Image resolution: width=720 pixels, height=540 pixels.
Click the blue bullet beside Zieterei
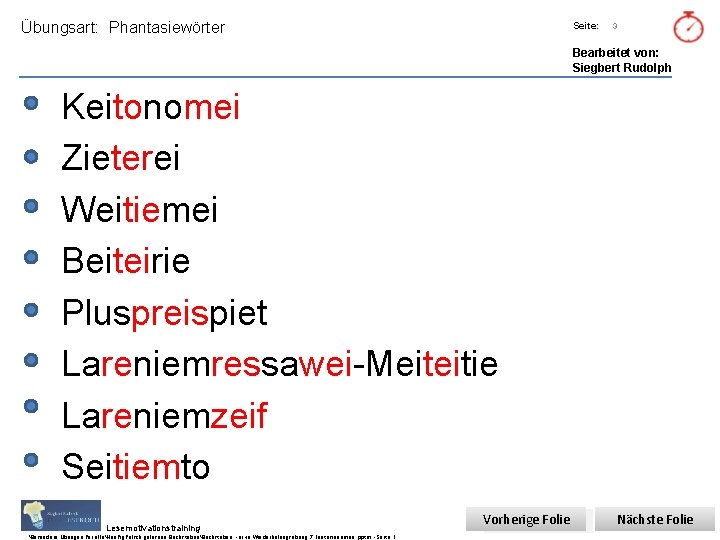[32, 156]
